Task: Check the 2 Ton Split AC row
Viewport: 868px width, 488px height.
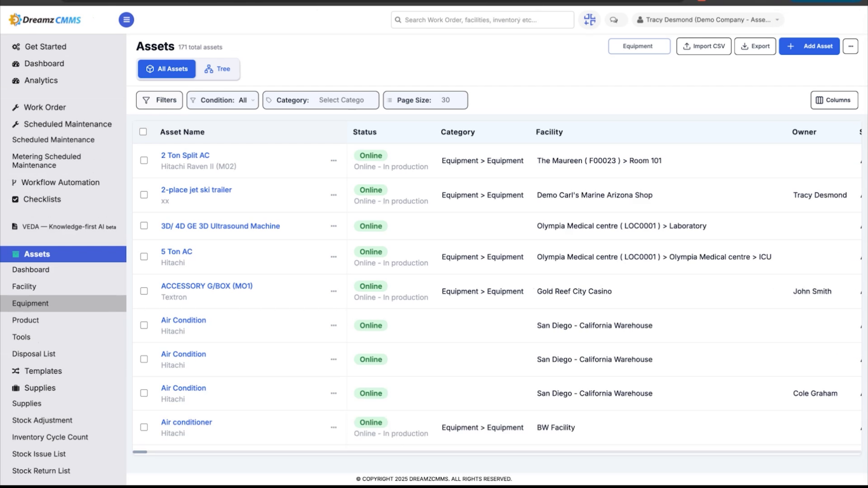Action: click(x=144, y=160)
